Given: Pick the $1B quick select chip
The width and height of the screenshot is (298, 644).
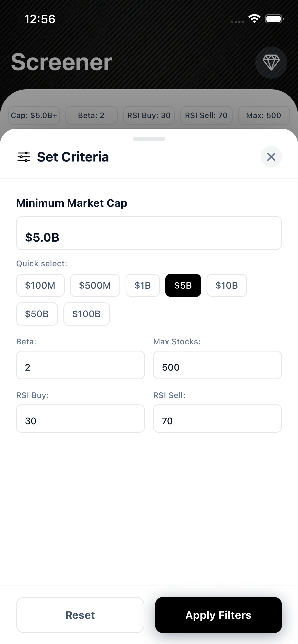Looking at the screenshot, I should [x=143, y=285].
